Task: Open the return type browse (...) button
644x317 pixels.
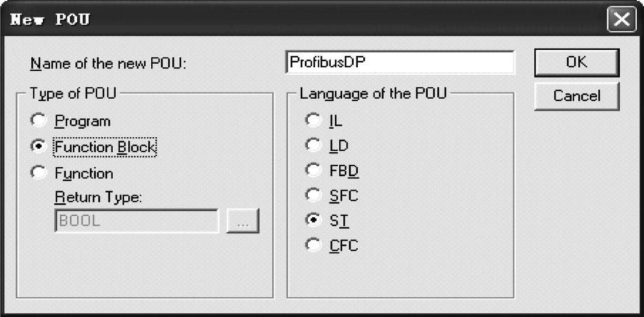Action: [243, 221]
